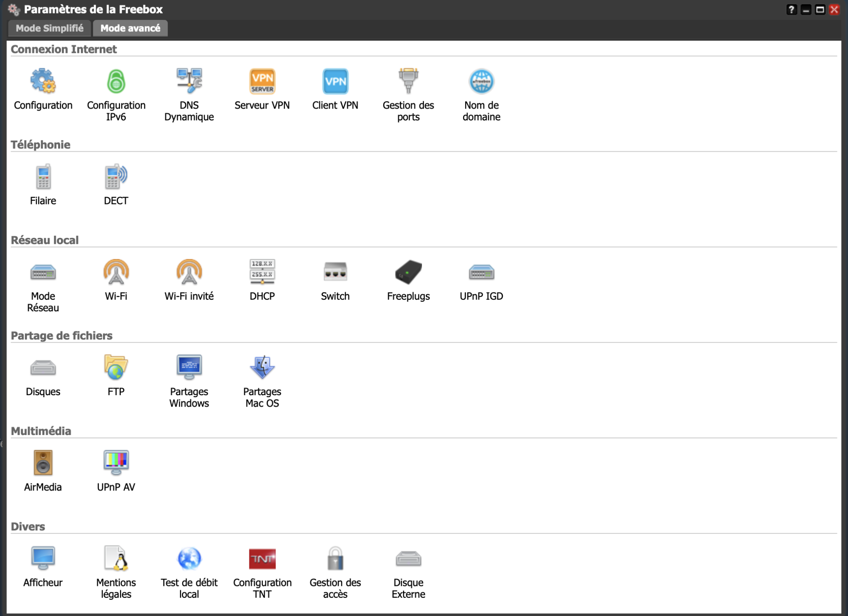Open the DHCP settings icon
Image resolution: width=848 pixels, height=616 pixels.
tap(262, 272)
